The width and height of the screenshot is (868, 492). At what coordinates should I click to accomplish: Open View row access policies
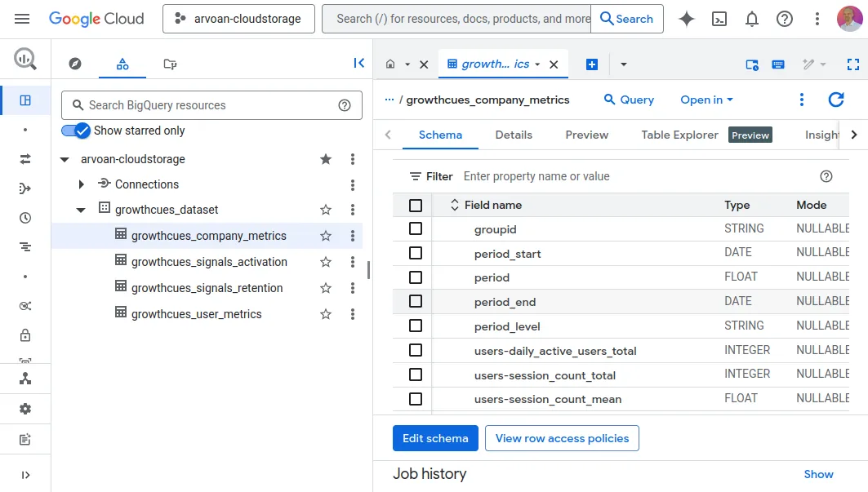[x=562, y=438]
